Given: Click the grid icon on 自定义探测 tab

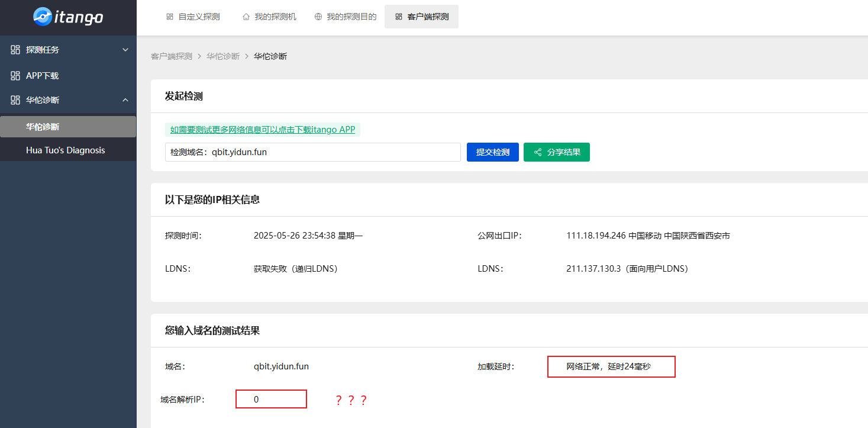Looking at the screenshot, I should click(170, 17).
